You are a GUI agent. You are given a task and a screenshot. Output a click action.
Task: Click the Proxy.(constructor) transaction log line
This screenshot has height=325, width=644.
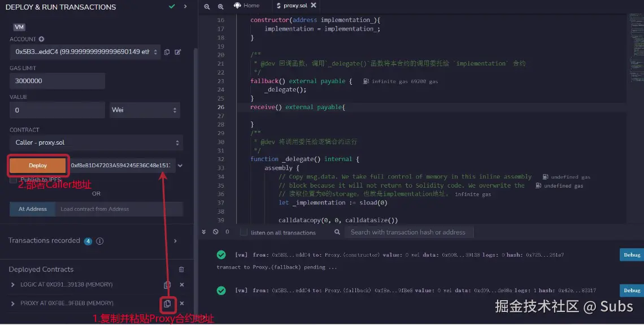pyautogui.click(x=399, y=255)
